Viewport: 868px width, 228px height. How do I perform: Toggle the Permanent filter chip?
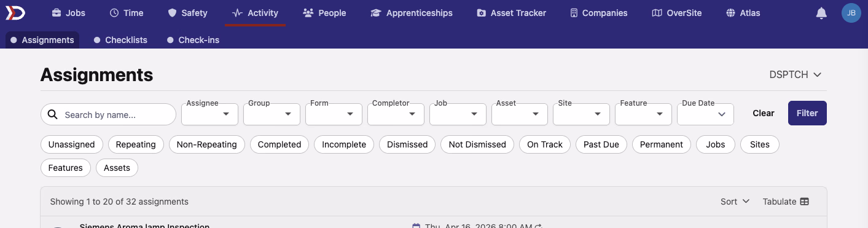point(662,144)
